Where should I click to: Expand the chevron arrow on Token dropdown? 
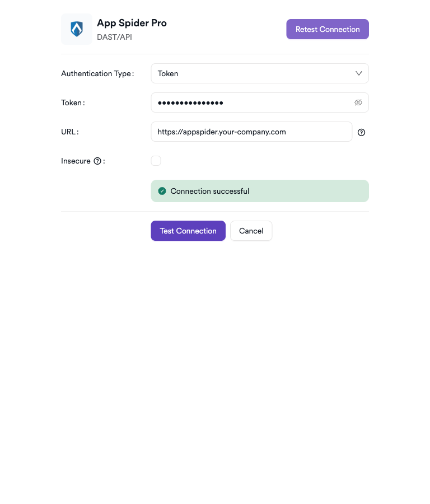point(359,73)
